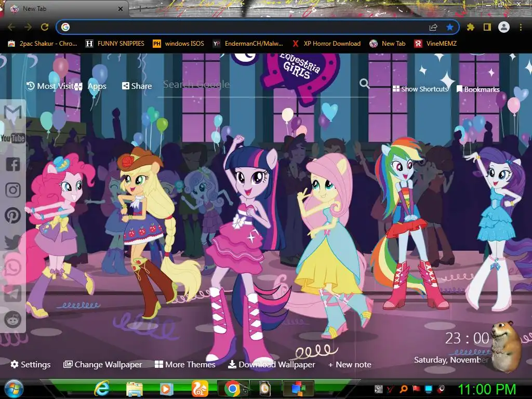Click the magnifier icon in system tray

[x=403, y=389]
